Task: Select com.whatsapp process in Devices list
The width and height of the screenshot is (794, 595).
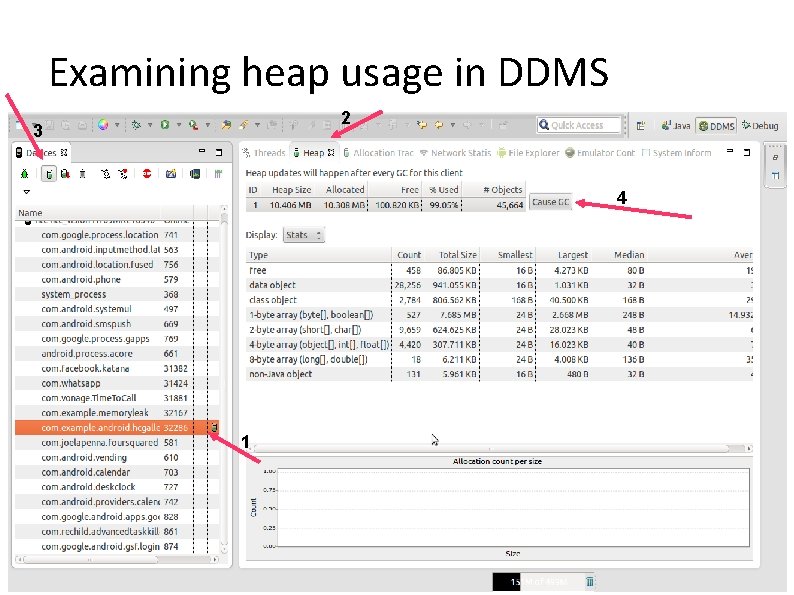Action: (x=116, y=383)
